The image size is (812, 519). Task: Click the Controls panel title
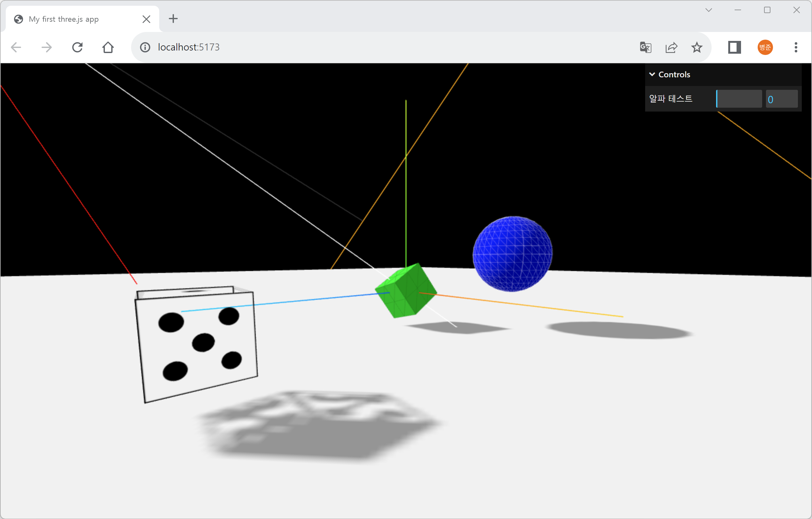(x=674, y=74)
